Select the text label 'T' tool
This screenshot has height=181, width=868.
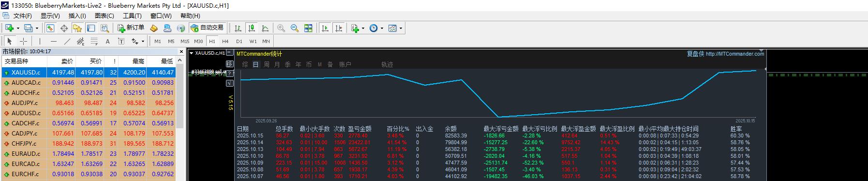[x=121, y=41]
